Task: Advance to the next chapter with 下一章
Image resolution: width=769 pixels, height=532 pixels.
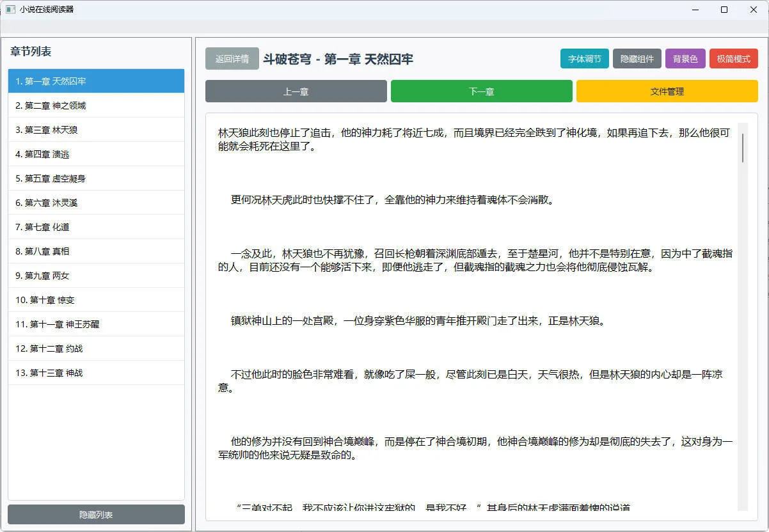Action: coord(481,91)
